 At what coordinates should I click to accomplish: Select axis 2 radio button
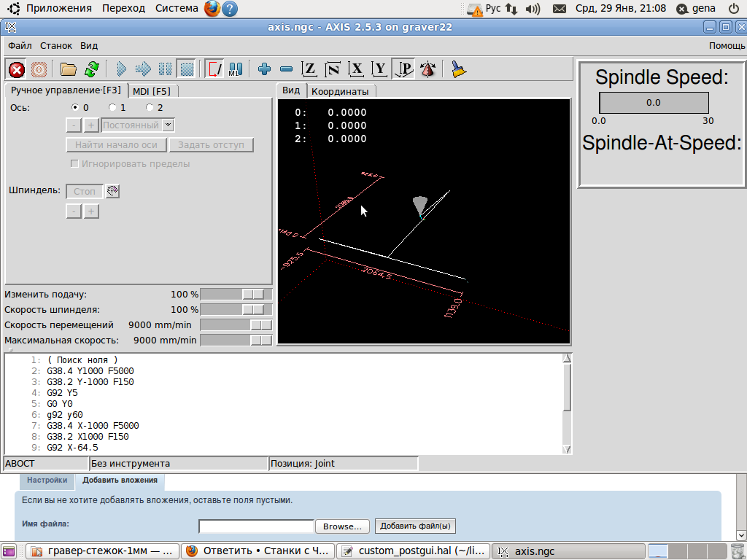click(150, 108)
